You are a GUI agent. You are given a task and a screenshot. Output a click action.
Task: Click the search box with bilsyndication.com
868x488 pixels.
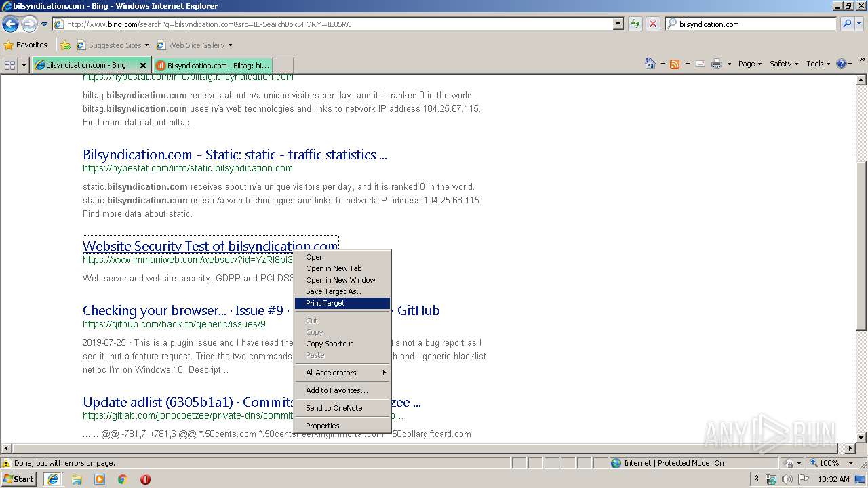(x=751, y=24)
